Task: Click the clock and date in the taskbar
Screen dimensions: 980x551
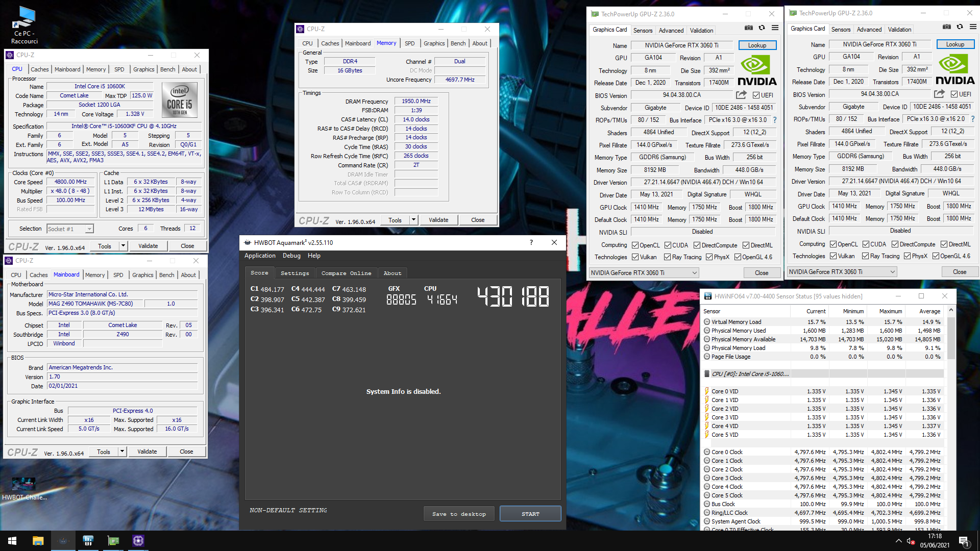Action: click(935, 541)
